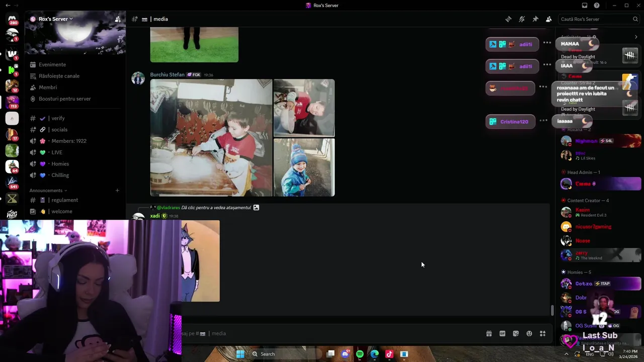Open Boosturi pentru server
Screen dimensions: 644x362
click(65, 99)
